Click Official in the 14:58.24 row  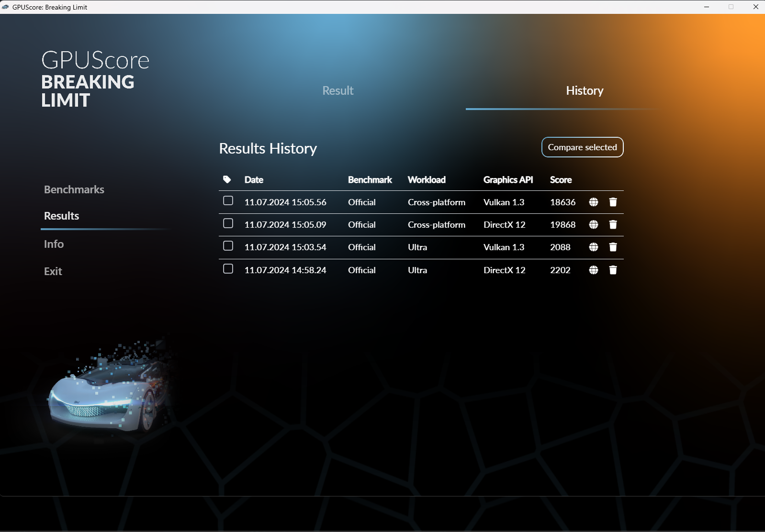(362, 270)
